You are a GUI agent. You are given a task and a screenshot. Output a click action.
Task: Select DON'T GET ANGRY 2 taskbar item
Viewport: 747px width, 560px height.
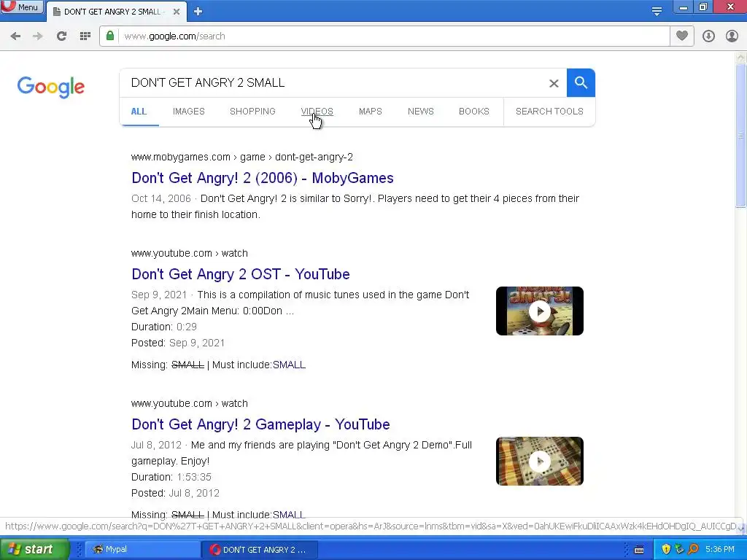click(259, 550)
